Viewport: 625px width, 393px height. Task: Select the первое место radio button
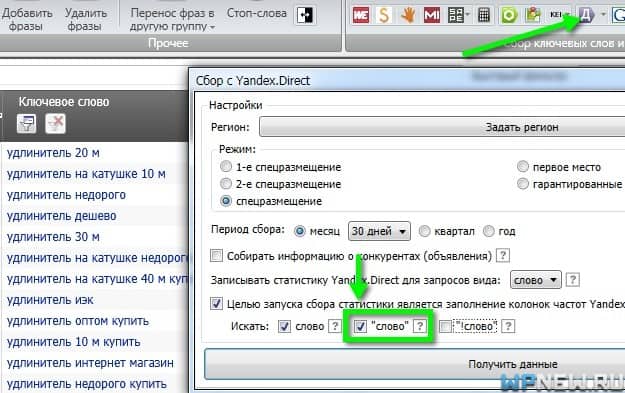pyautogui.click(x=523, y=166)
